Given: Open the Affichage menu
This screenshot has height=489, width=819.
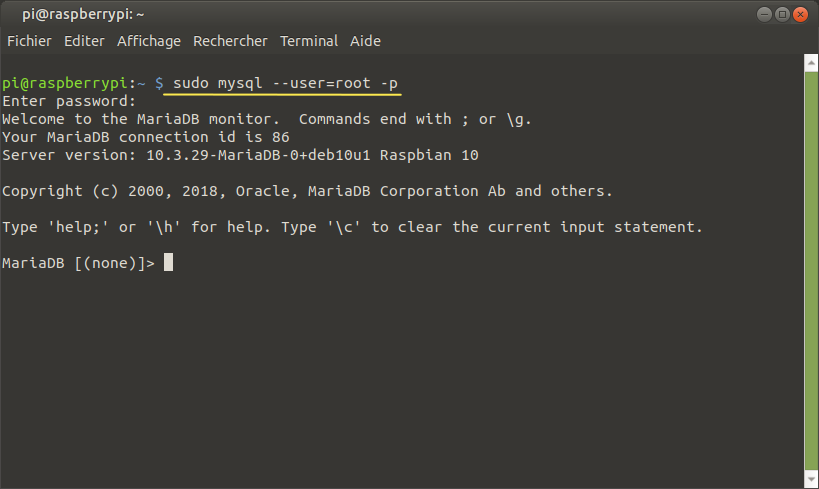Looking at the screenshot, I should pos(149,41).
